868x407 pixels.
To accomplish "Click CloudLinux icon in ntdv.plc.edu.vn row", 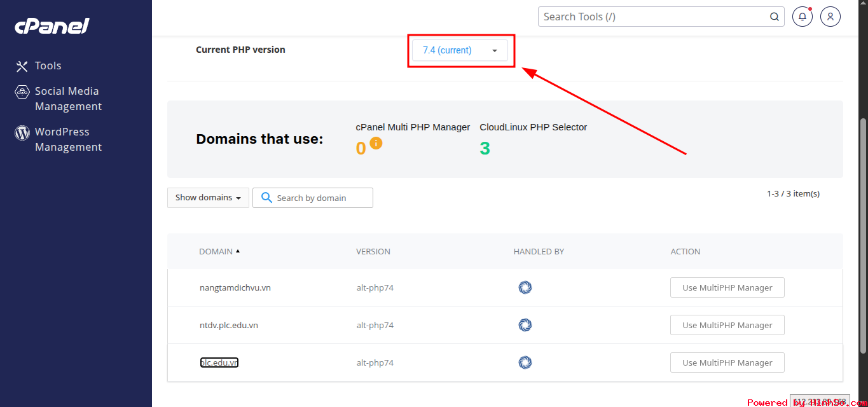I will point(525,325).
